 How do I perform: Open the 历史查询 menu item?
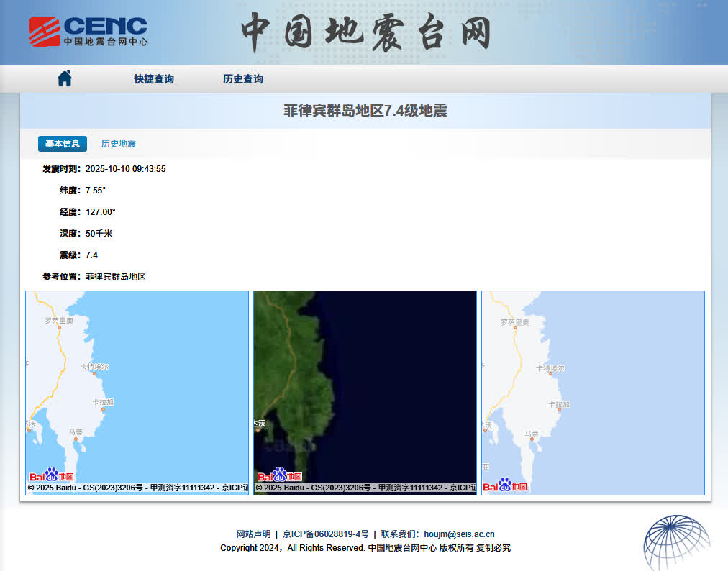point(243,79)
